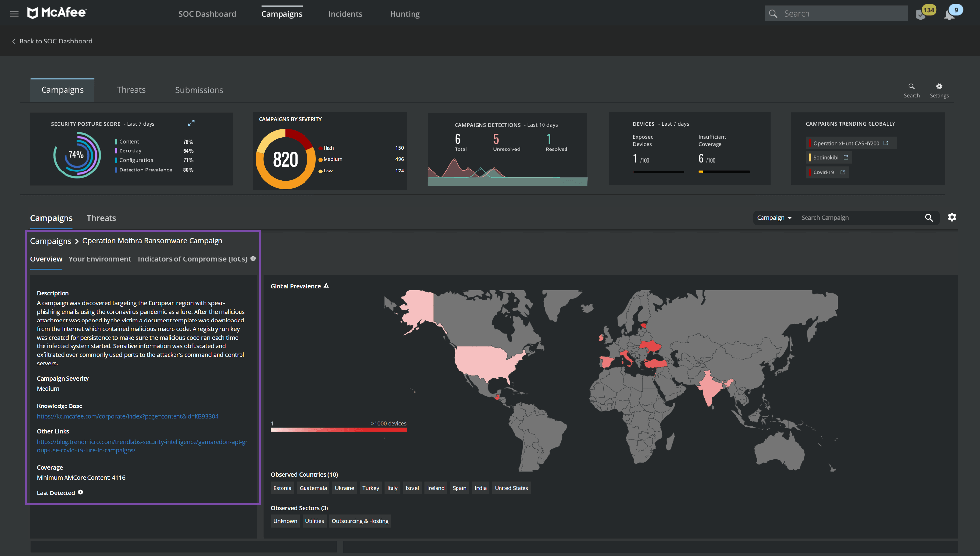This screenshot has height=556, width=980.
Task: Open the Campaign filter dropdown
Action: [x=774, y=218]
